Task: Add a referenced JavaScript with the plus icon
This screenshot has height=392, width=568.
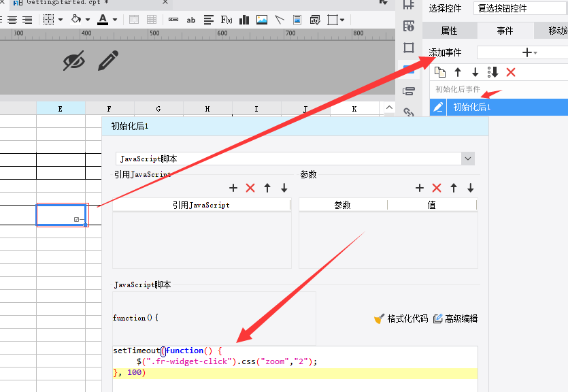Action: coord(233,188)
